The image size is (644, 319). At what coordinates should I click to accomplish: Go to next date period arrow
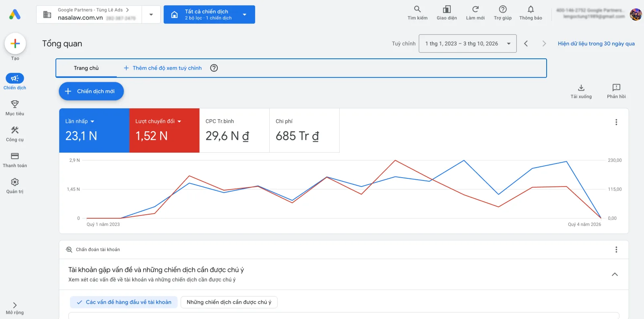click(544, 43)
